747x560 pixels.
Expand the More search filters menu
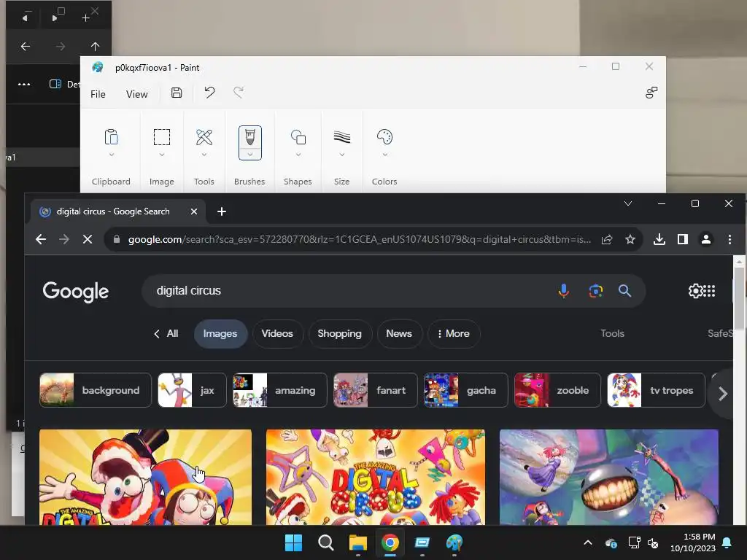454,333
